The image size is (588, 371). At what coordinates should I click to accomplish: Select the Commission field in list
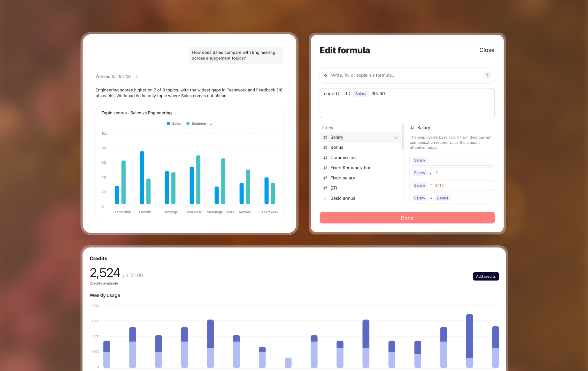tap(360, 158)
